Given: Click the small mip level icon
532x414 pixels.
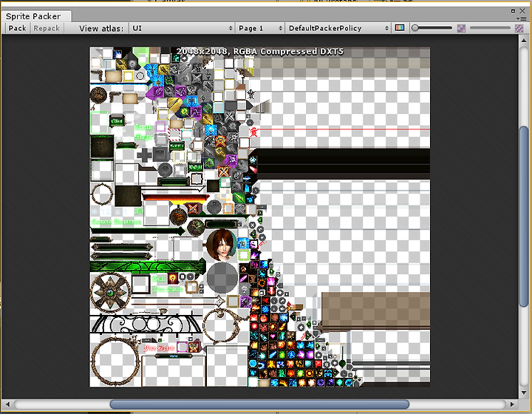Looking at the screenshot, I should point(461,29).
